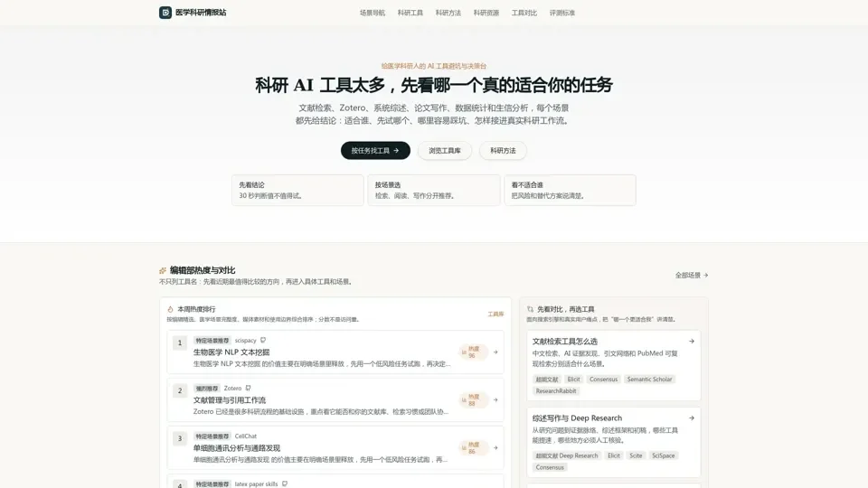This screenshot has height=488, width=868.
Task: Open the 工具对比 nav item
Action: point(524,13)
